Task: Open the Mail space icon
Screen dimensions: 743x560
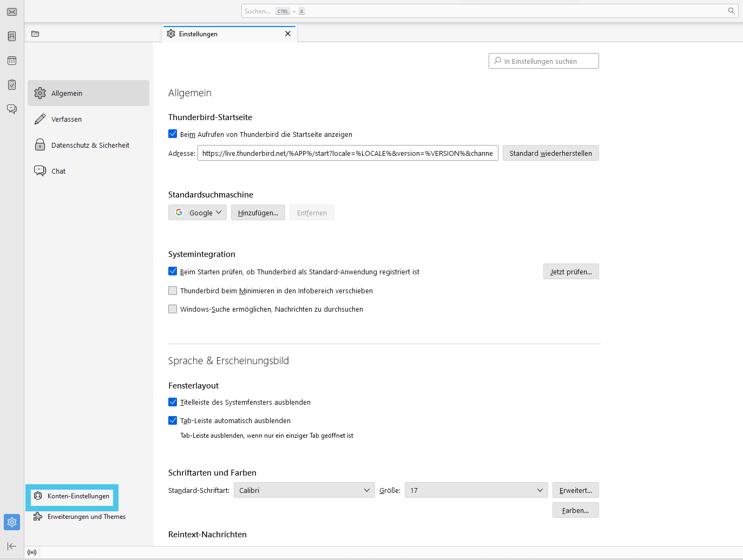Action: tap(12, 12)
